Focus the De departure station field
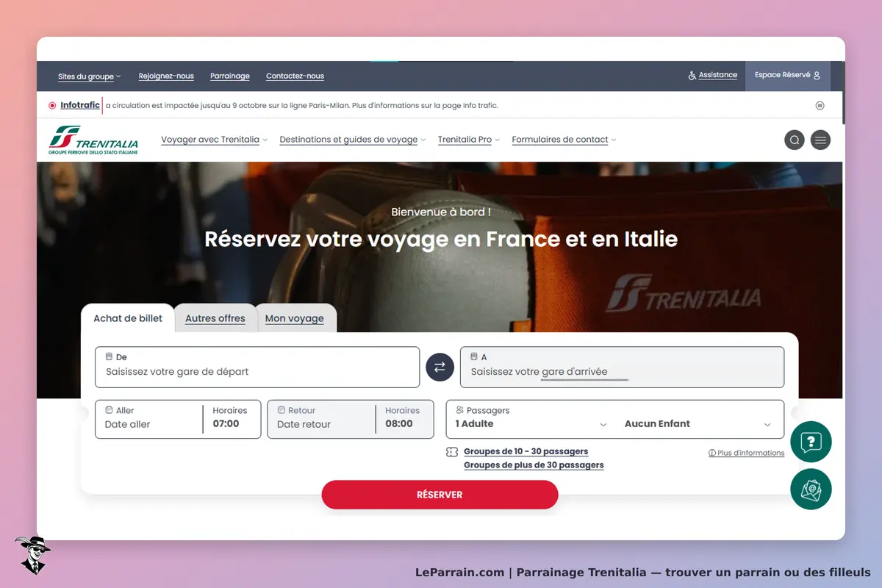The image size is (882, 588). pyautogui.click(x=257, y=367)
